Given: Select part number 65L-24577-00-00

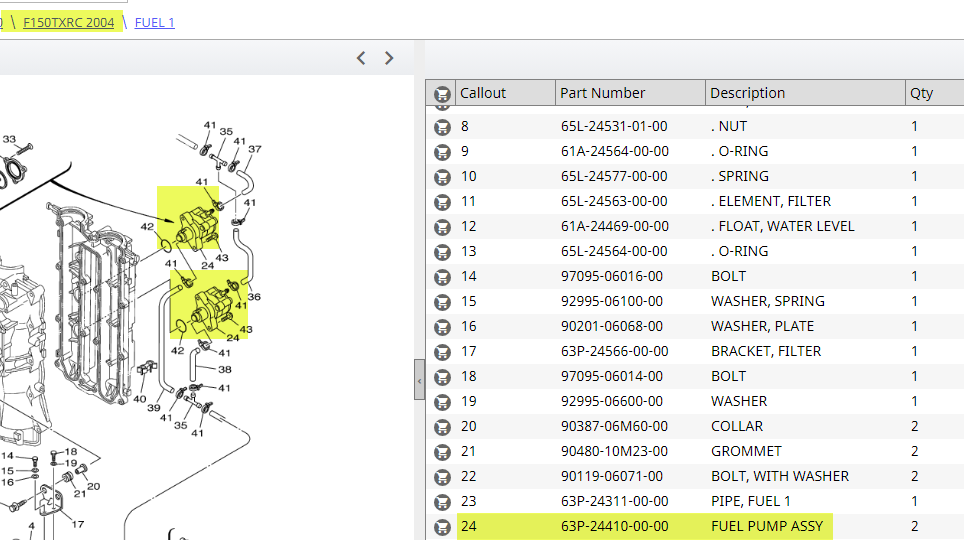Looking at the screenshot, I should click(x=614, y=176).
